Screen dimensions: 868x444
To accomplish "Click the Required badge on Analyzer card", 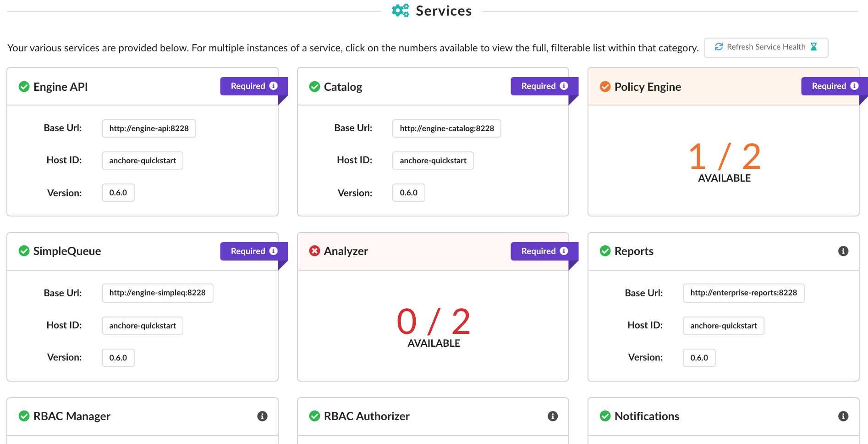I will point(544,251).
